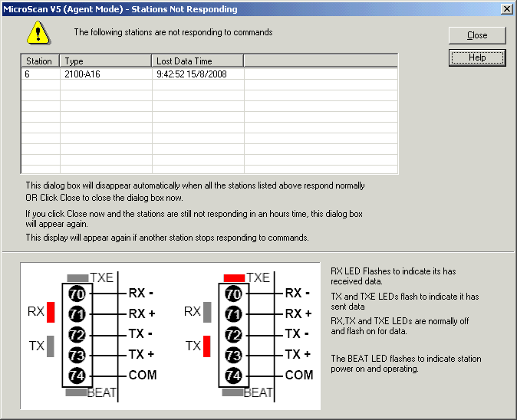The image size is (517, 420).
Task: Click terminal 74 in right diagram
Action: point(233,376)
